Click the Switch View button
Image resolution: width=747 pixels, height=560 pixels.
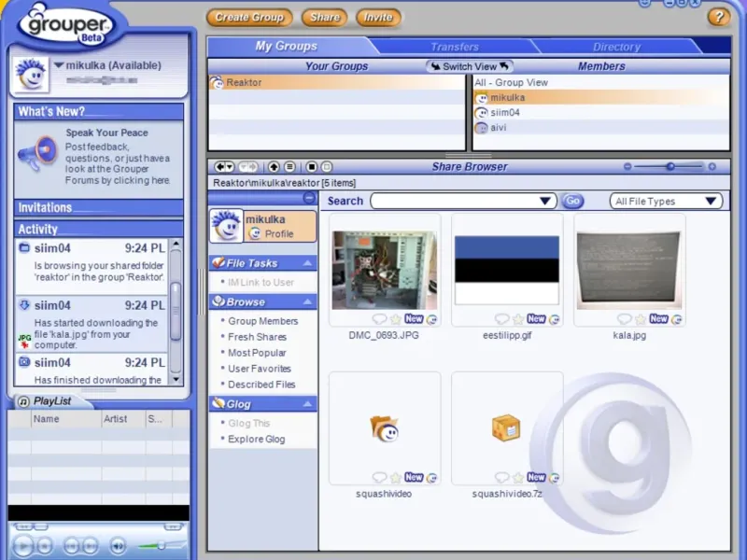tap(470, 66)
